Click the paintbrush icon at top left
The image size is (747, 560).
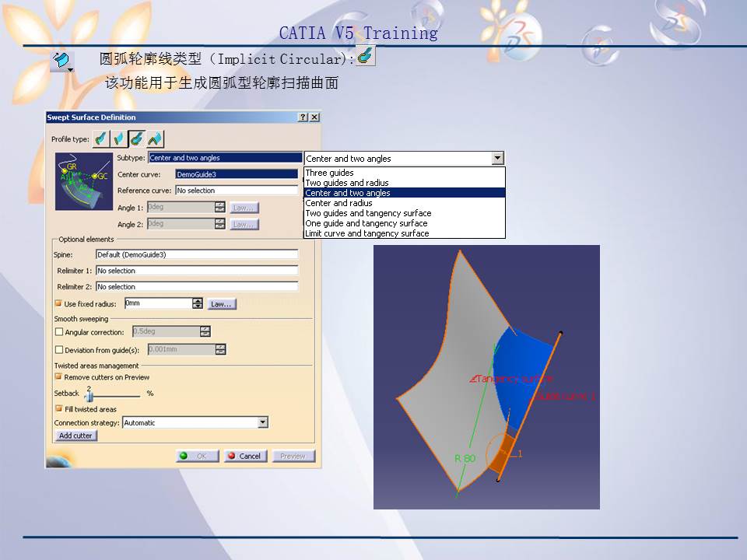pos(61,60)
